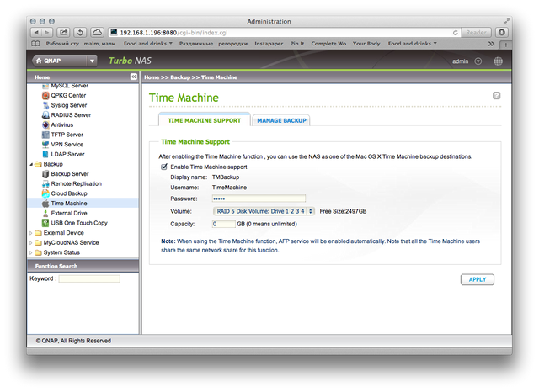
Task: Open Рабочий сту...malm bookmark
Action: [x=81, y=44]
